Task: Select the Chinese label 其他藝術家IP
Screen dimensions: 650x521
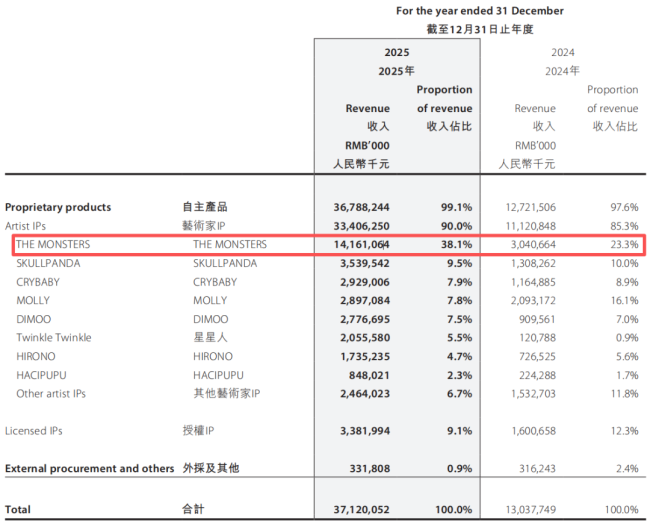Action: 227,393
